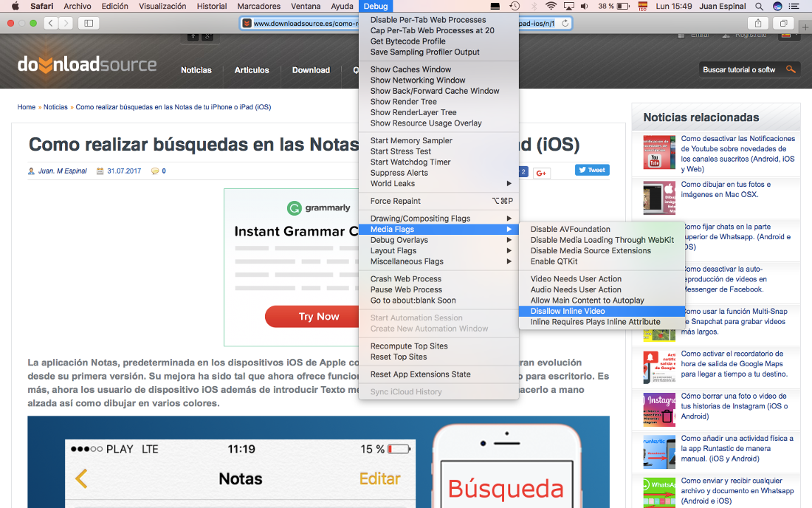Click the Mac OSX drawing article thumbnail
This screenshot has height=508, width=812.
click(659, 198)
